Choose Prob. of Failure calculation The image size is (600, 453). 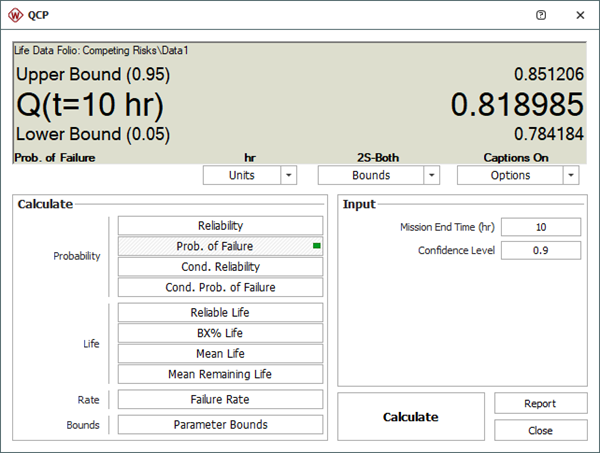point(220,246)
